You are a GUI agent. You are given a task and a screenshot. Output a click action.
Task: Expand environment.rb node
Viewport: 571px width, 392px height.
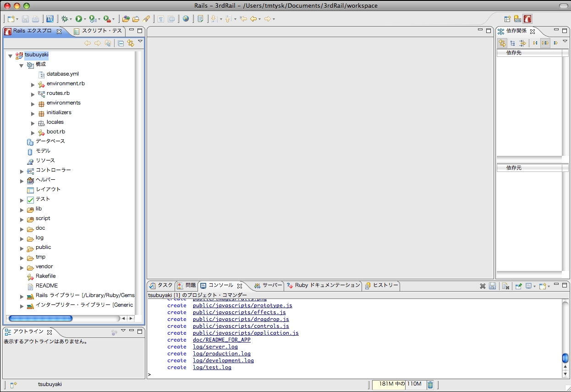[x=33, y=85]
